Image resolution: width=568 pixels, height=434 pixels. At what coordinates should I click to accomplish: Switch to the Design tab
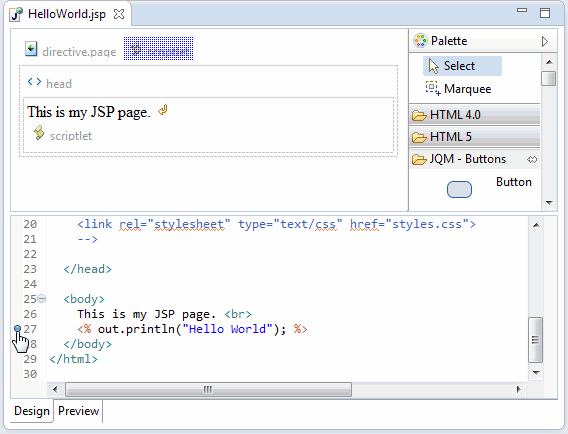click(x=32, y=411)
